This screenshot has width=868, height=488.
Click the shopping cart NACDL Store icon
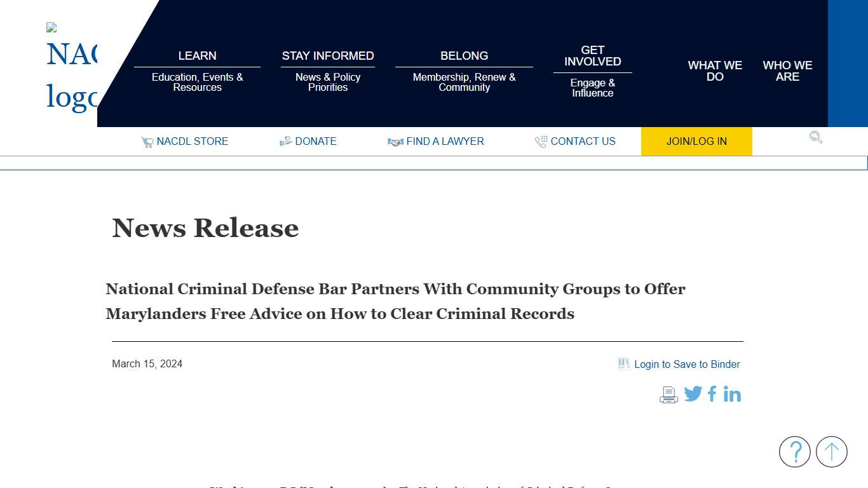click(147, 141)
